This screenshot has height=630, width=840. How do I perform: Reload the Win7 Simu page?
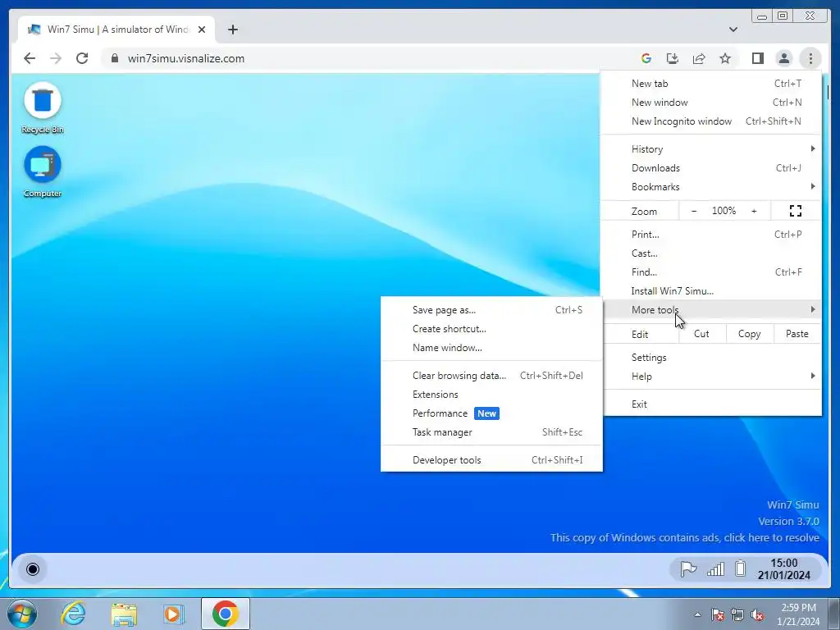click(82, 58)
